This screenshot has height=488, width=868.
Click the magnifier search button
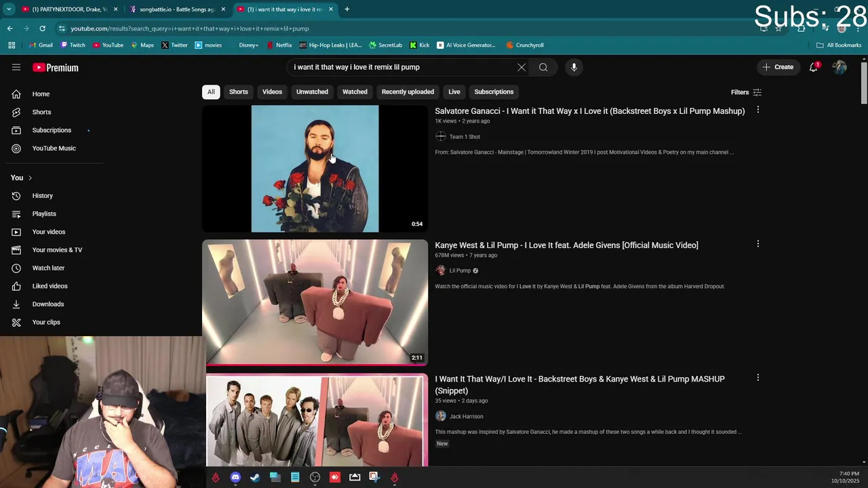tap(543, 67)
